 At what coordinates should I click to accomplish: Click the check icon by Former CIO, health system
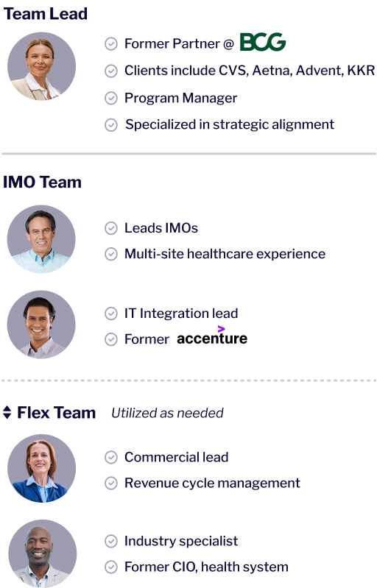(111, 567)
